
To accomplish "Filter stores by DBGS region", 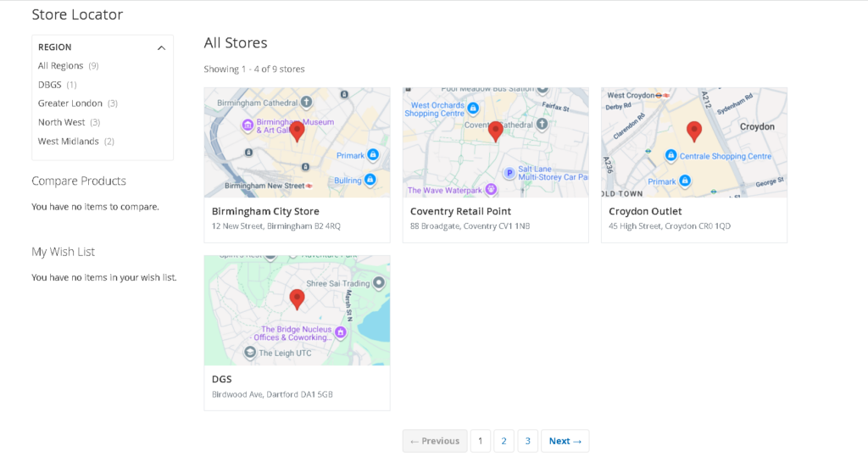I will 50,85.
